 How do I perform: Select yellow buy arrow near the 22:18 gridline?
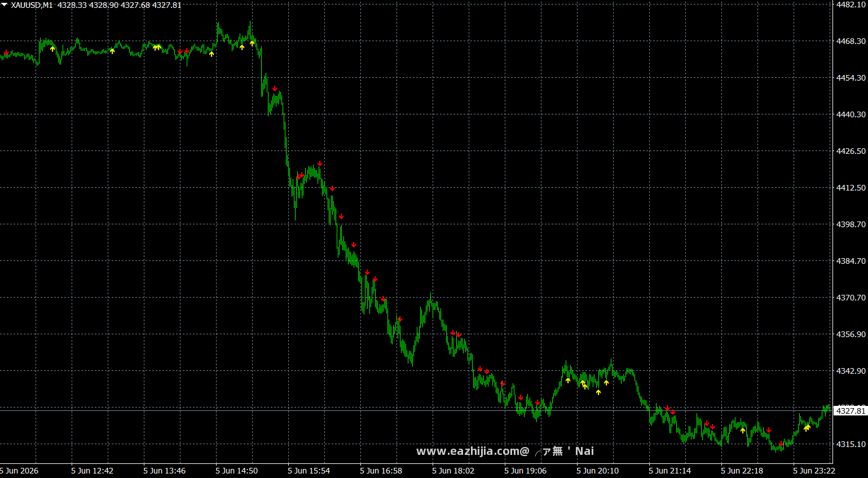[x=743, y=430]
